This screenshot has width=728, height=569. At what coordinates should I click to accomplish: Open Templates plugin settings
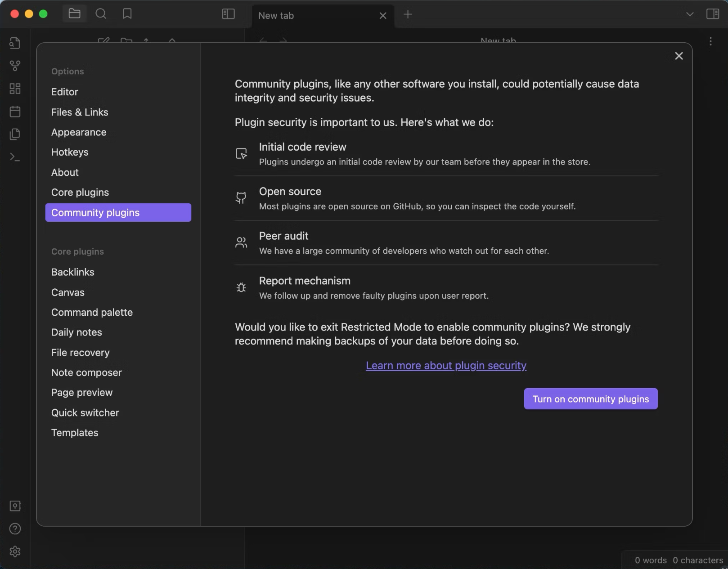pyautogui.click(x=118, y=433)
